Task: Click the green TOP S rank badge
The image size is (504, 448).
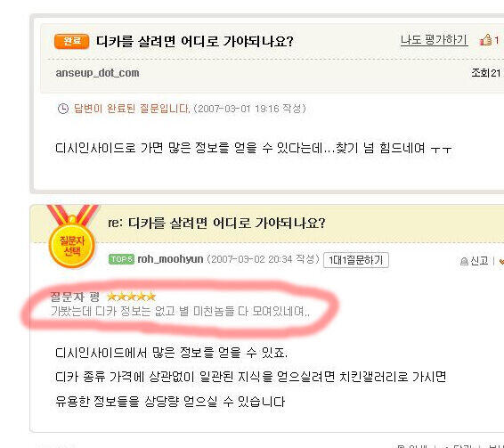Action: tap(121, 259)
